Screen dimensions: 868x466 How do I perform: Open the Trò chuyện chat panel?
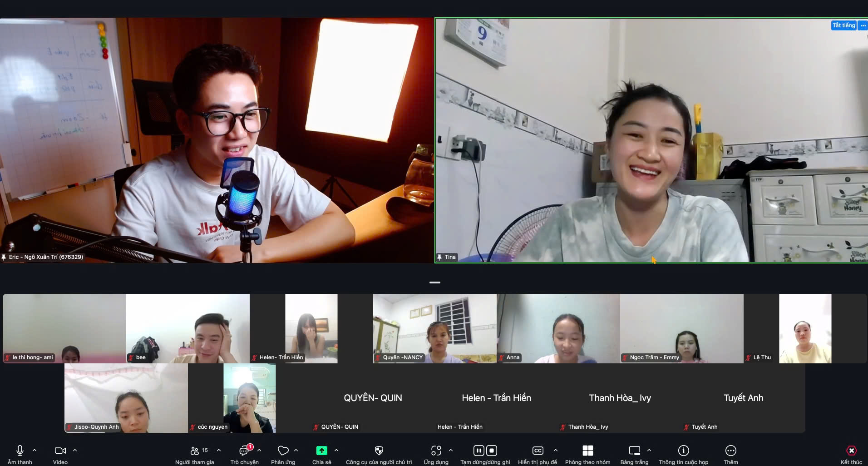244,451
